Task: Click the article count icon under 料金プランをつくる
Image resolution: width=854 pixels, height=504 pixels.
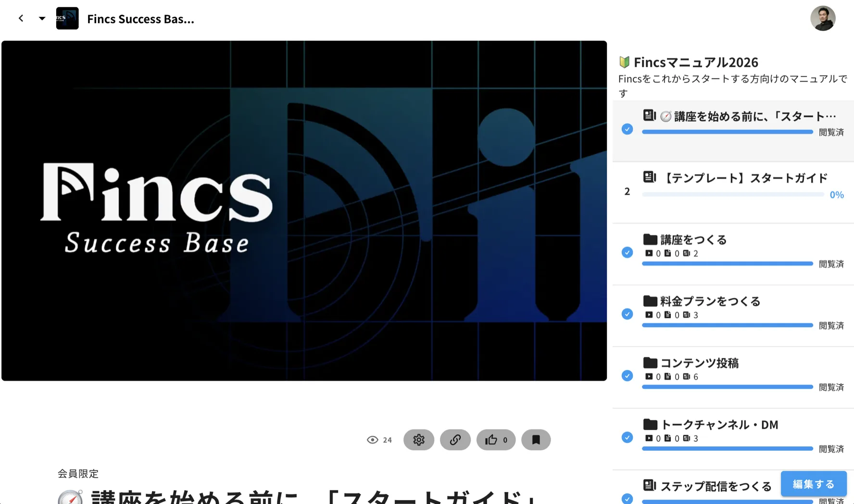Action: click(686, 315)
